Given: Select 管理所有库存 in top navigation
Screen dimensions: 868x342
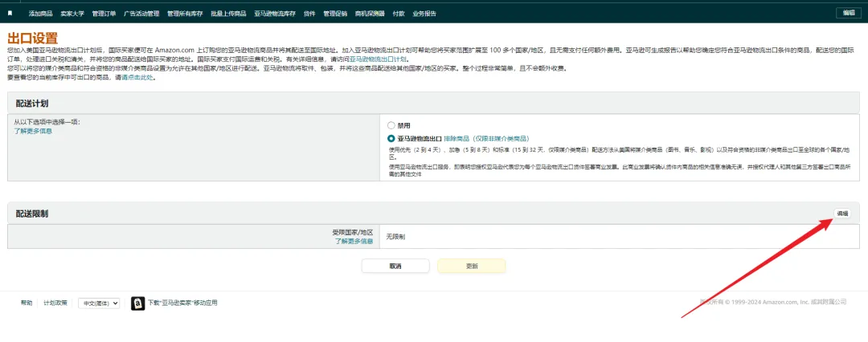Looking at the screenshot, I should 185,14.
